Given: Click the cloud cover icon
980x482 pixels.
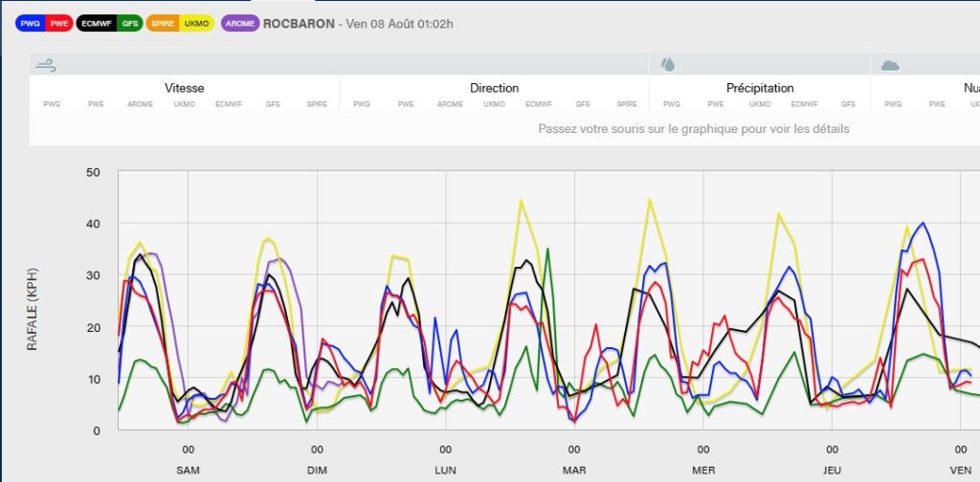Looking at the screenshot, I should (x=890, y=65).
